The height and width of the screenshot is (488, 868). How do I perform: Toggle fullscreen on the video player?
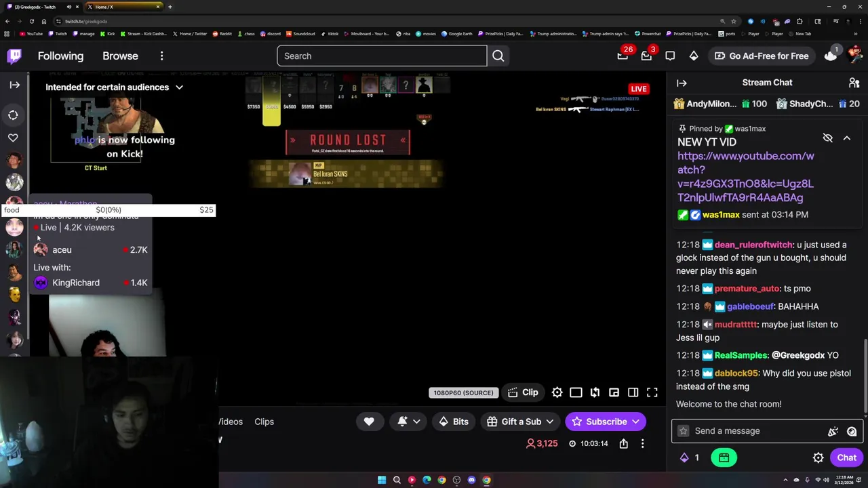click(652, 392)
